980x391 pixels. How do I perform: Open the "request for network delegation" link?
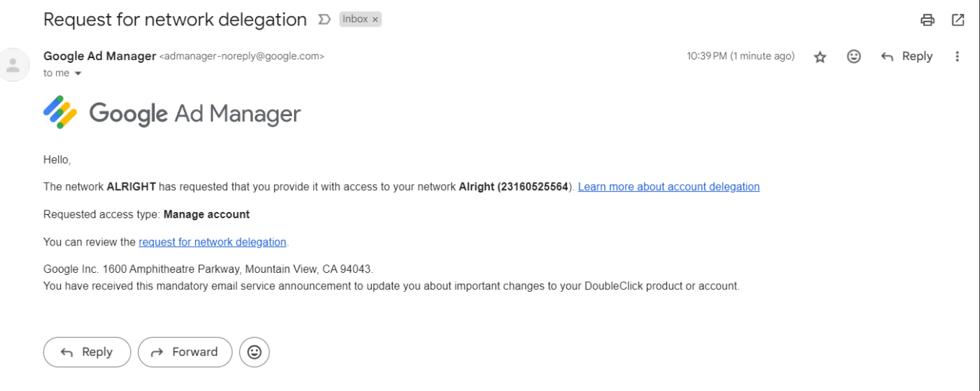coord(212,242)
